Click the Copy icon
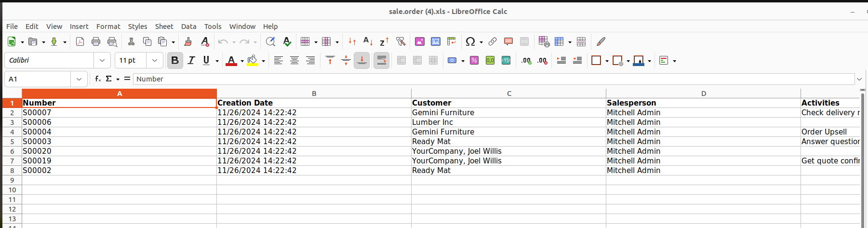 (x=147, y=42)
